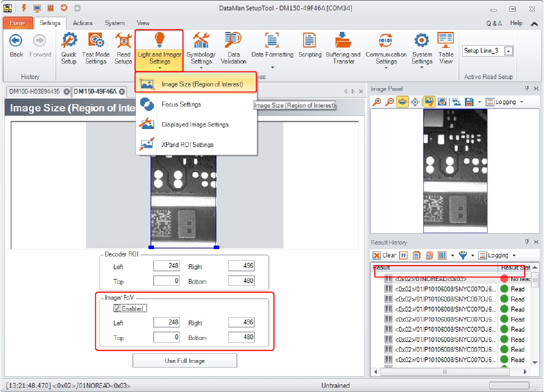Choose XPand ROI Settings from the menu
Image resolution: width=544 pixels, height=392 pixels.
[x=187, y=144]
